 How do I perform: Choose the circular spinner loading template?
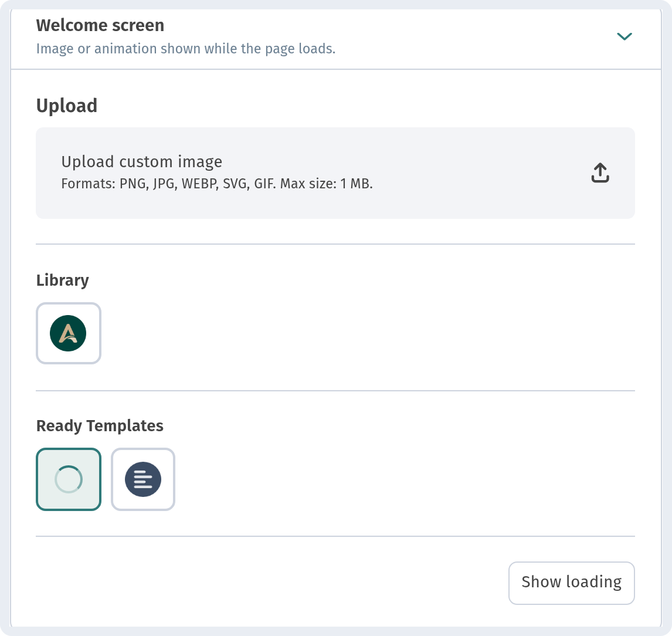tap(69, 479)
